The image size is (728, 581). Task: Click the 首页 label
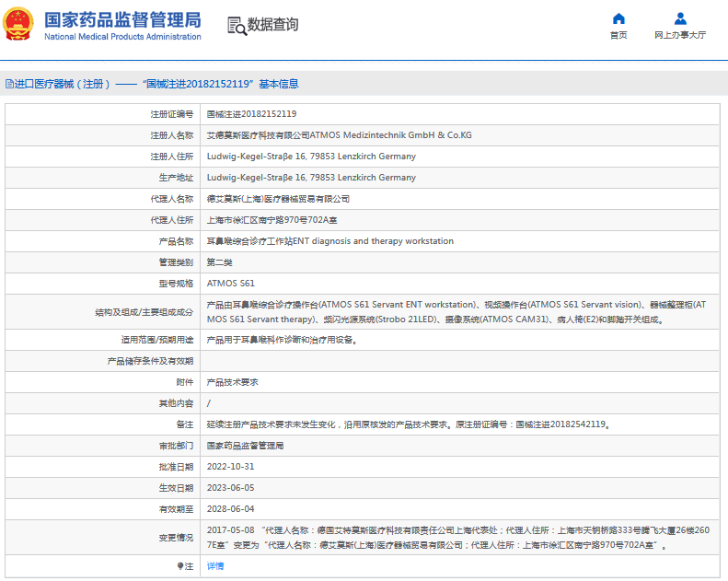(x=618, y=35)
